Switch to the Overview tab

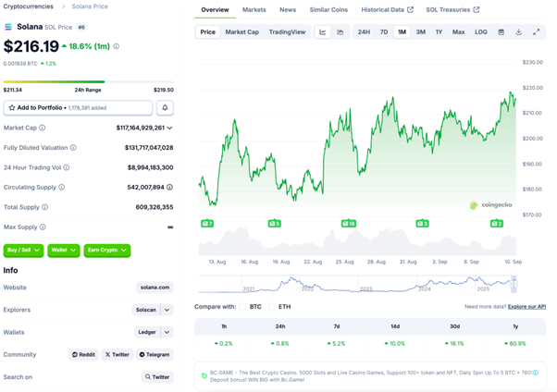tap(215, 10)
